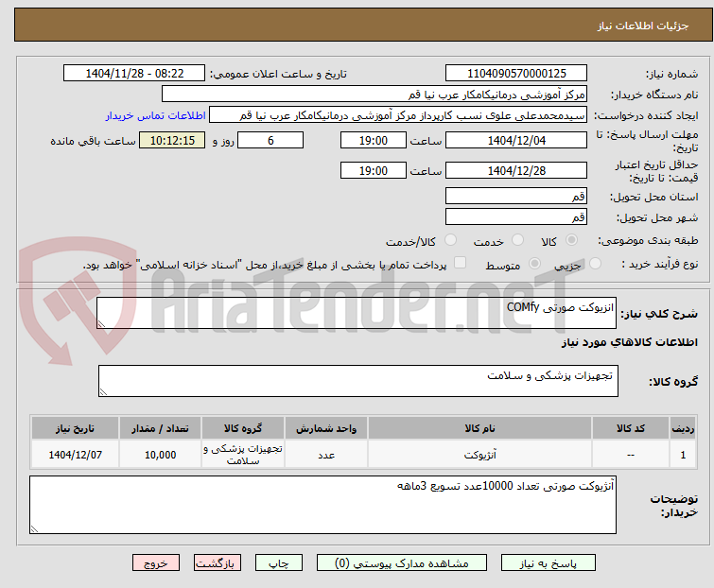714x588 pixels.
Task: Click نام دستگاه خریدار field
Action: point(374,95)
